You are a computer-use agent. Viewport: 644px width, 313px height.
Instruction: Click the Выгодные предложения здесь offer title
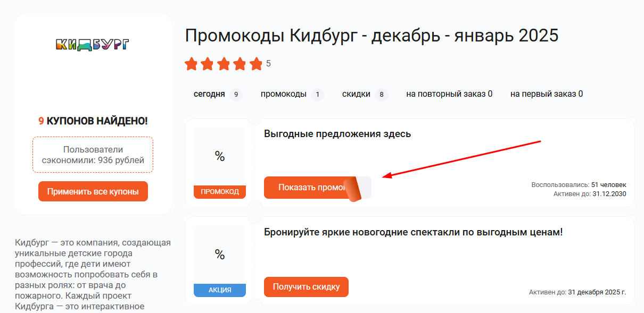[337, 133]
